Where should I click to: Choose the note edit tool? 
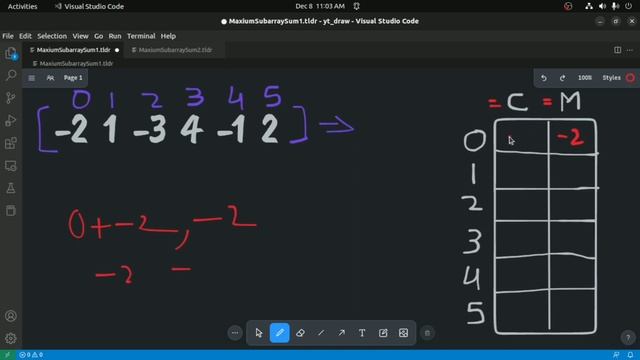tap(383, 333)
